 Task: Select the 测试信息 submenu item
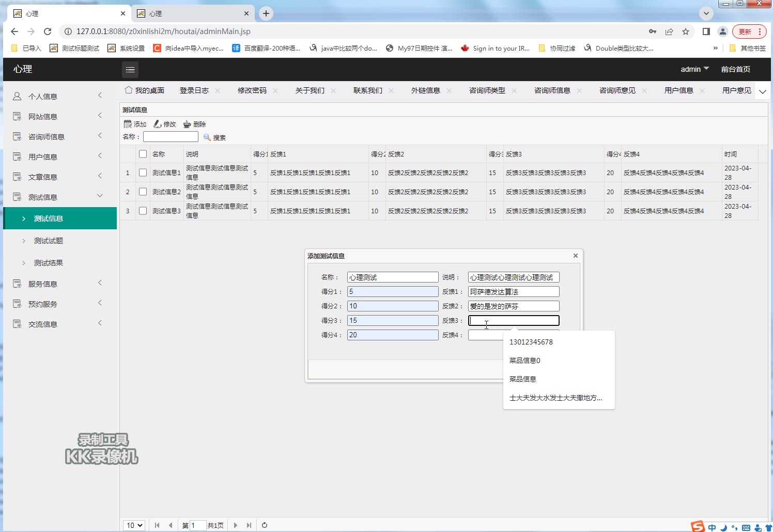click(60, 218)
